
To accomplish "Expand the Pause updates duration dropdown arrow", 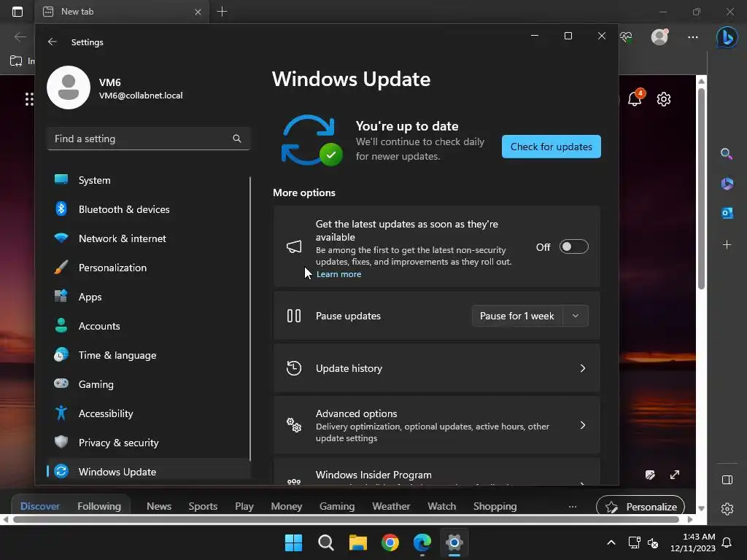I will coord(576,316).
